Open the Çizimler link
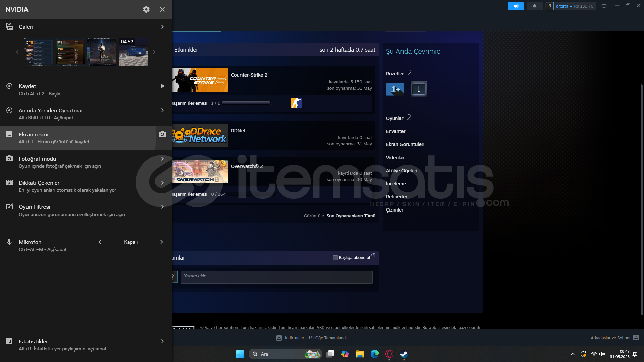This screenshot has width=644, height=362. [395, 210]
